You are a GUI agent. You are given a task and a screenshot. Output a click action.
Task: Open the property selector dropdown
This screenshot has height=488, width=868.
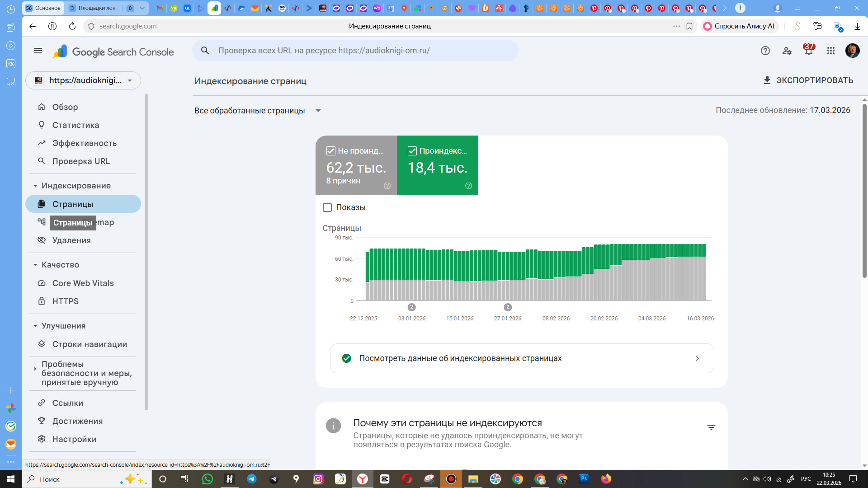pos(83,80)
